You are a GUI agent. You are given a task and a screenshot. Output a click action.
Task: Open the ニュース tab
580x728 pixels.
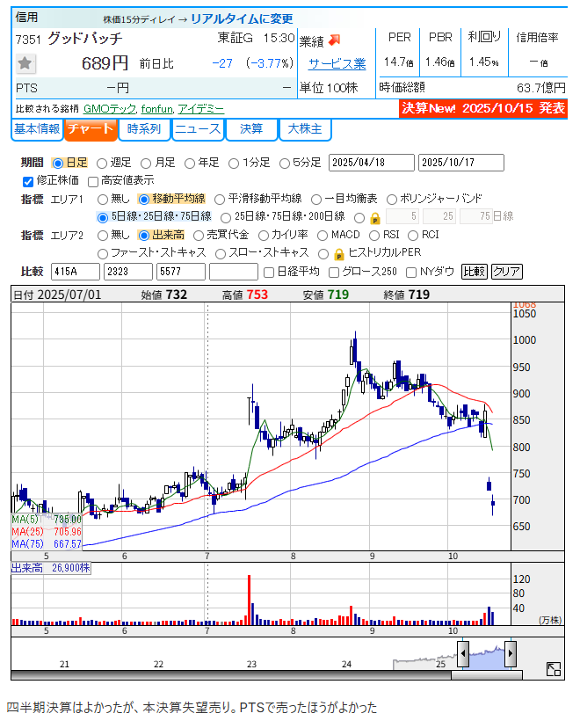pyautogui.click(x=198, y=129)
